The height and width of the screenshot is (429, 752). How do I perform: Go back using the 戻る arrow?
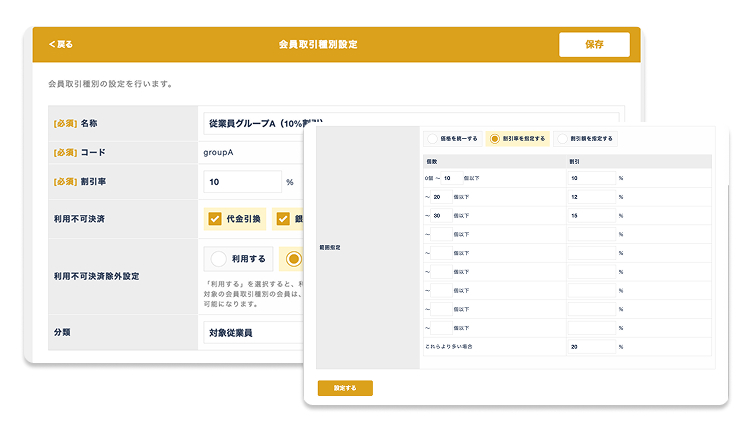61,44
